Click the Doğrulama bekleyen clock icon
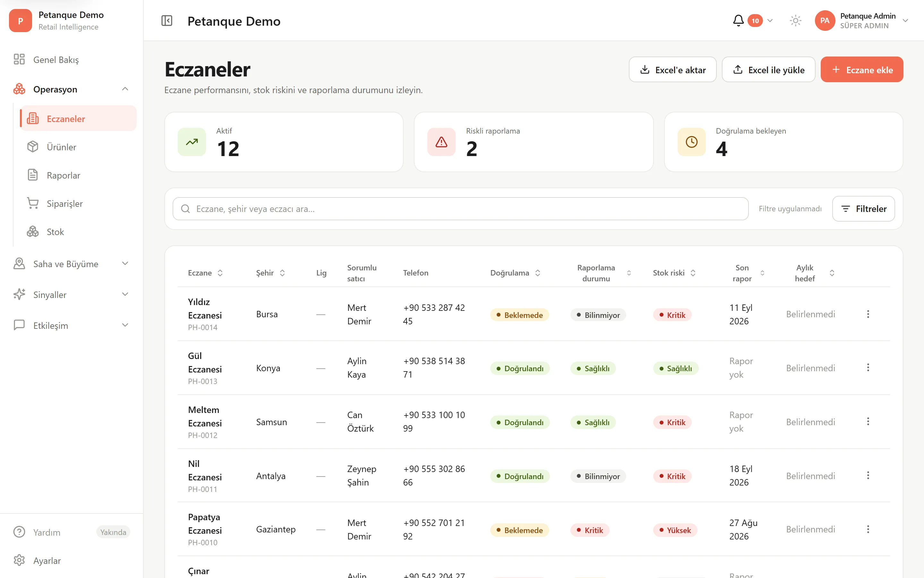 (691, 142)
